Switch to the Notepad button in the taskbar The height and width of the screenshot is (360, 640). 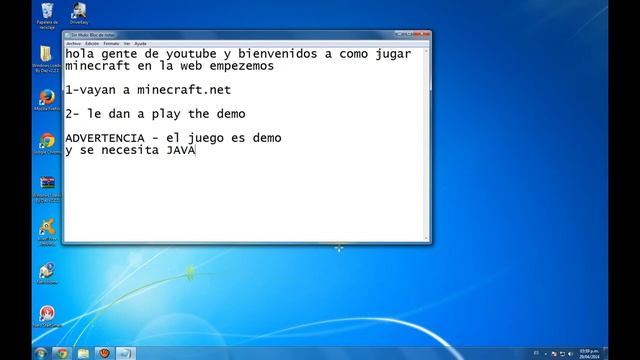point(126,353)
